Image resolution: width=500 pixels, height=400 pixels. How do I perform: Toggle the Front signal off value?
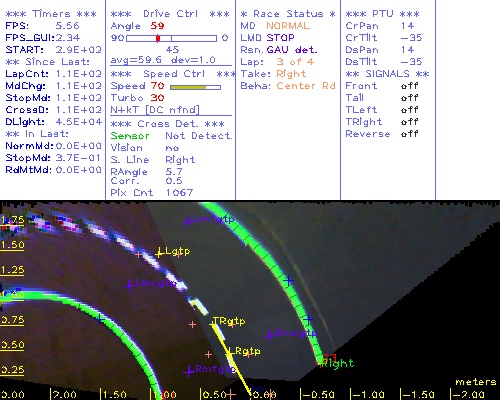409,86
